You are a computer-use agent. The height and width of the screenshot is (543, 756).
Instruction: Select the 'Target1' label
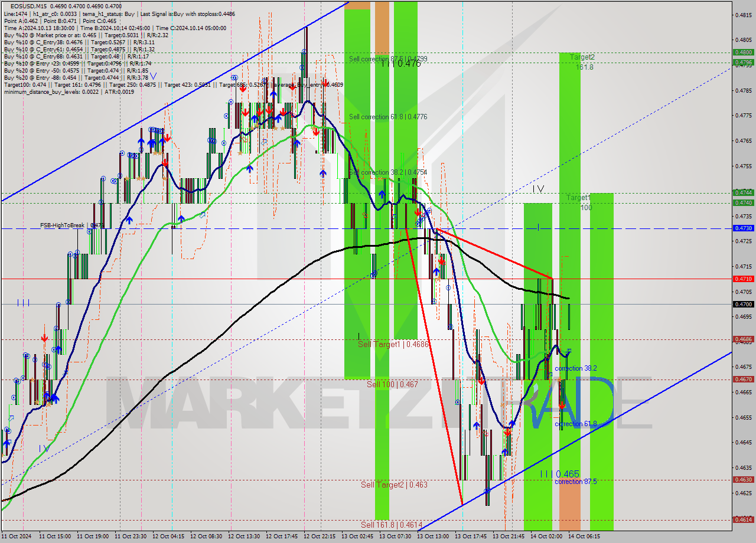[x=578, y=197]
